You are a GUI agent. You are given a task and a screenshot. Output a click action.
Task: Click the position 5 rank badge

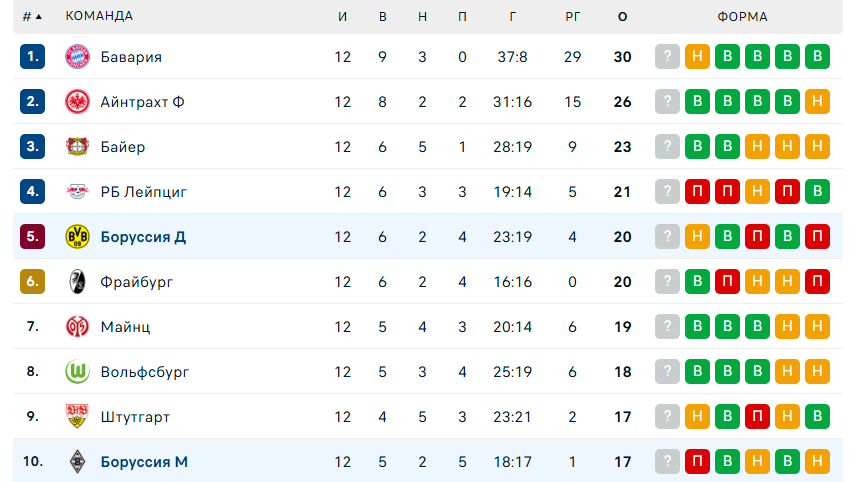(33, 237)
